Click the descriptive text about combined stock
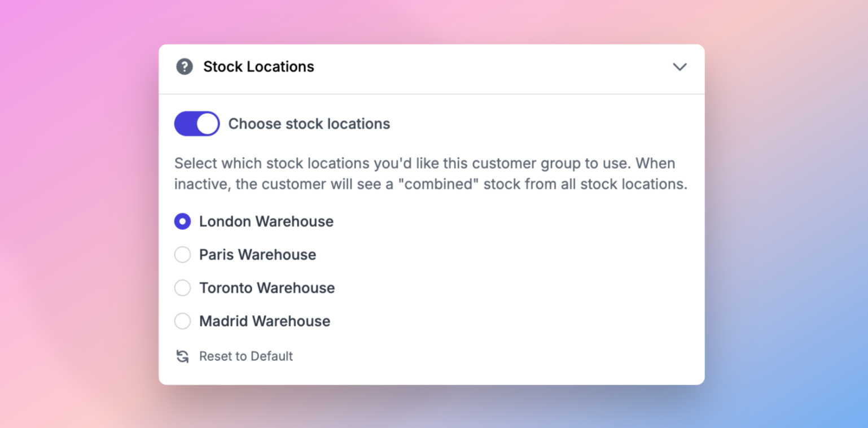 click(431, 173)
